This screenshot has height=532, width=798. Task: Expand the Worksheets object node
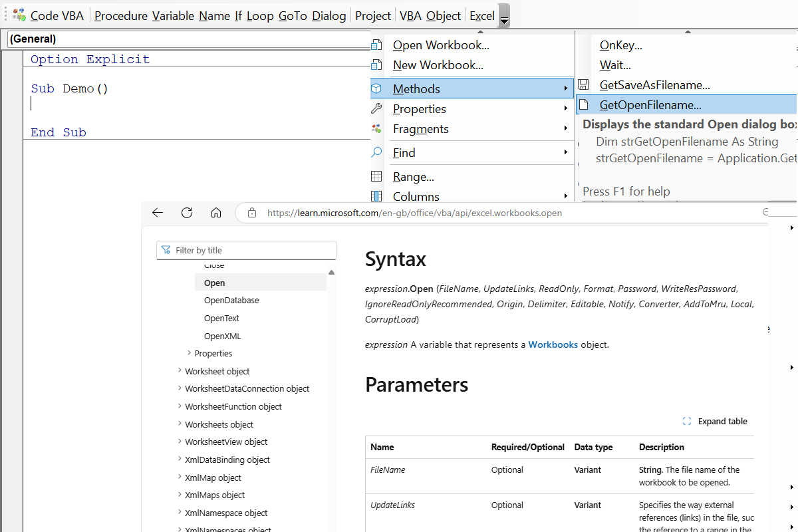click(180, 424)
